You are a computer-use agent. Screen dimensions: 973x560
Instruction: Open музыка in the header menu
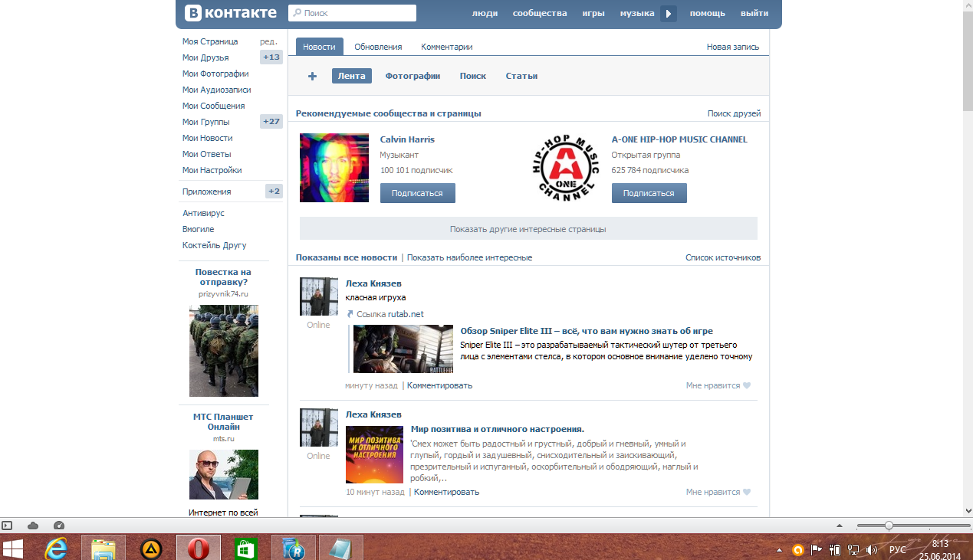tap(637, 13)
